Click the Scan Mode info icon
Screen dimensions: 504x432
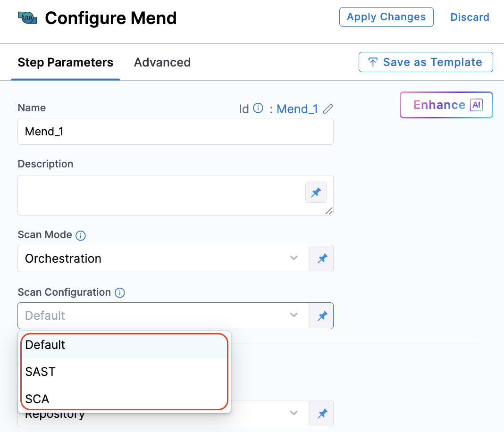pyautogui.click(x=81, y=235)
